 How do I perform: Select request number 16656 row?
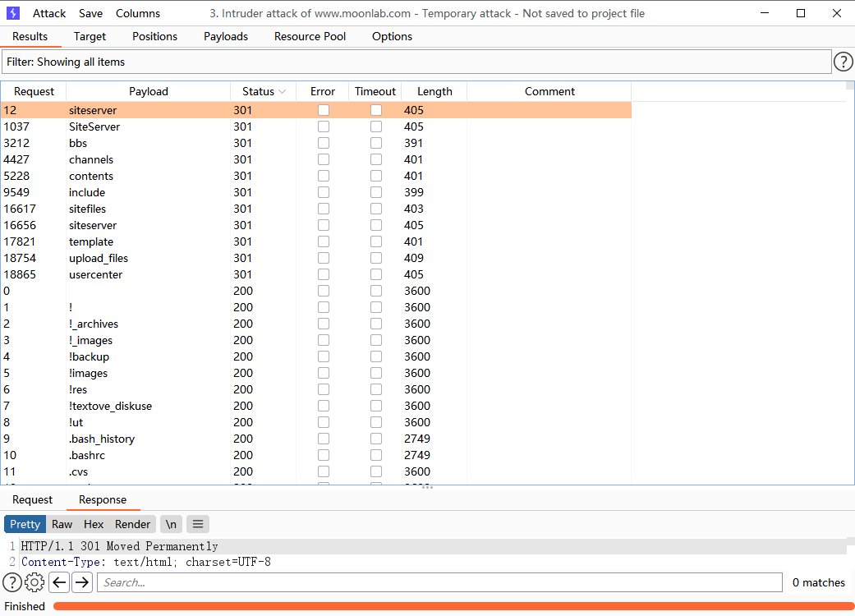(316, 225)
